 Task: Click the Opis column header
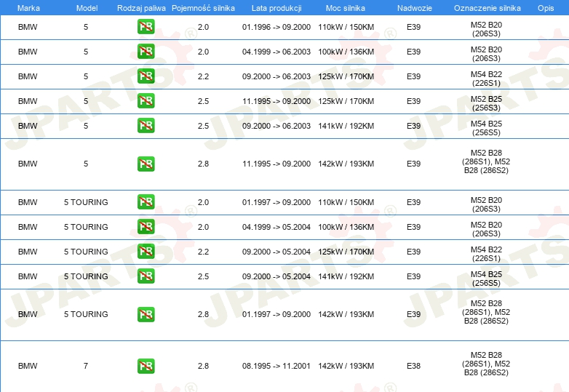pyautogui.click(x=546, y=8)
